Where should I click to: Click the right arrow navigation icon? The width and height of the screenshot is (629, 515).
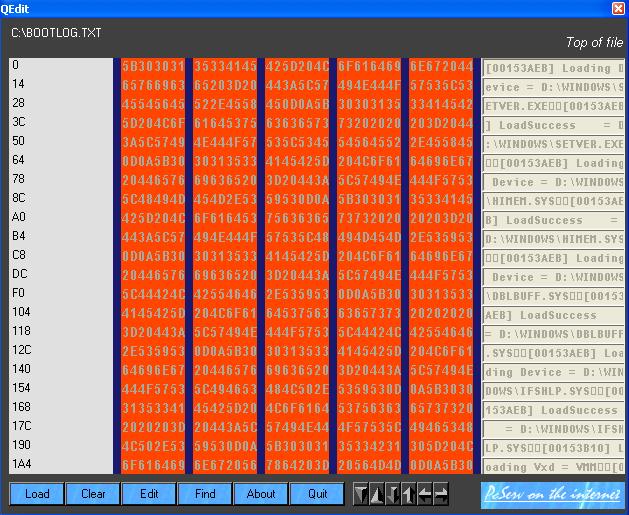click(x=441, y=494)
